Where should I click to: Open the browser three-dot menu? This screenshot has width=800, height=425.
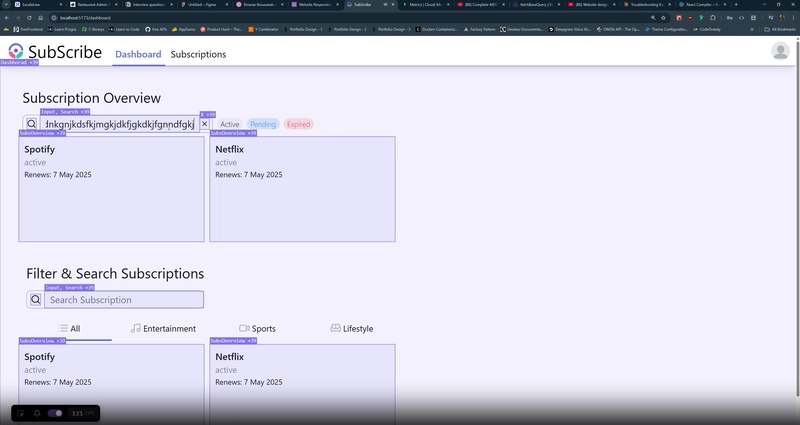coord(793,17)
